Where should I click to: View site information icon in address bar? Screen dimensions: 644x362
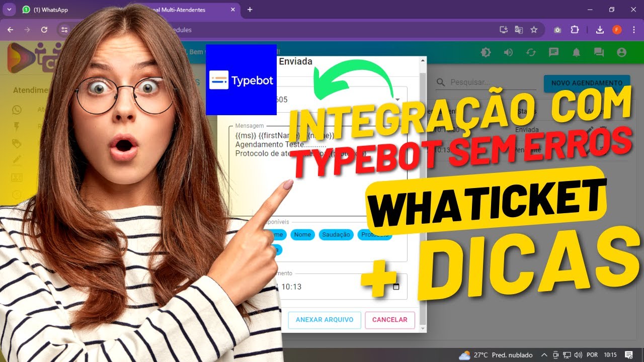[x=64, y=30]
